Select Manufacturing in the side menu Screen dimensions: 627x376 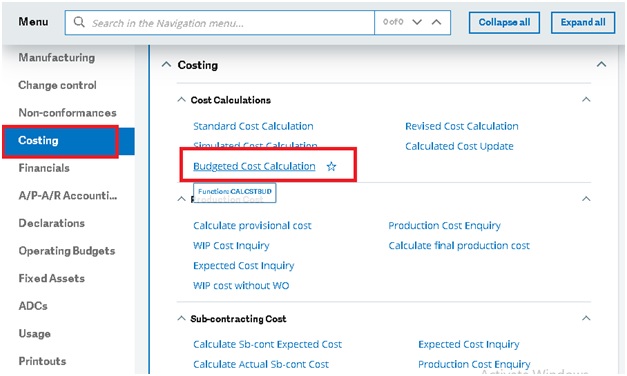[57, 58]
